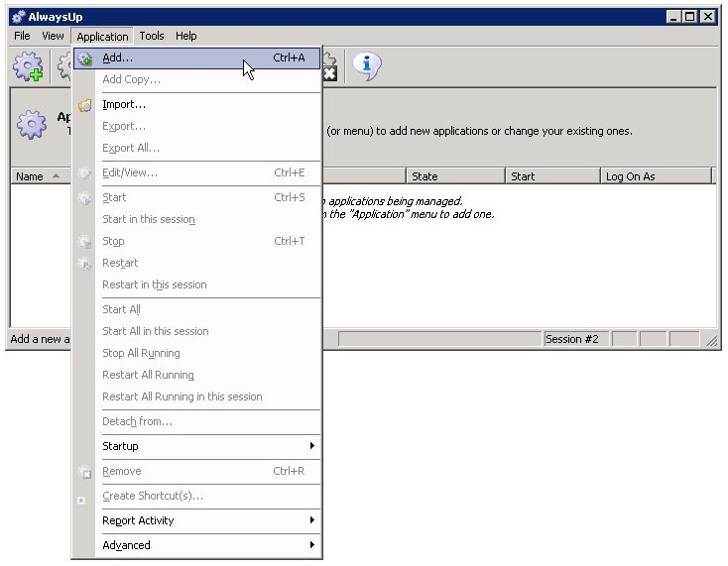Viewport: 728px width, 566px height.
Task: Click the Start column header
Action: [550, 176]
